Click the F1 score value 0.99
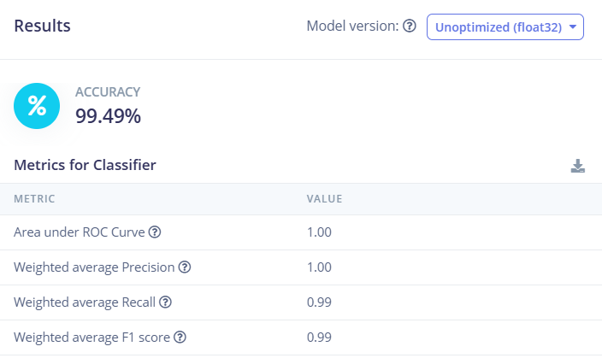The height and width of the screenshot is (364, 602). coord(319,338)
